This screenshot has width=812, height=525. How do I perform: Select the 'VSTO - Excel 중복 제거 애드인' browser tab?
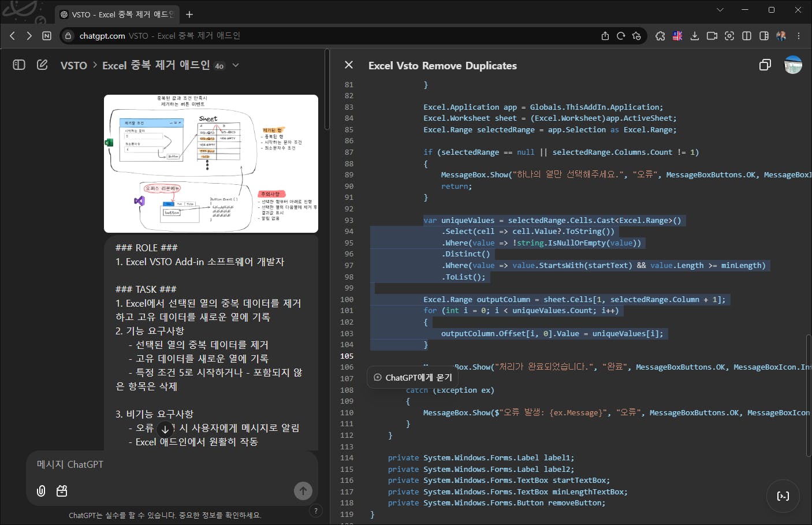click(x=117, y=14)
